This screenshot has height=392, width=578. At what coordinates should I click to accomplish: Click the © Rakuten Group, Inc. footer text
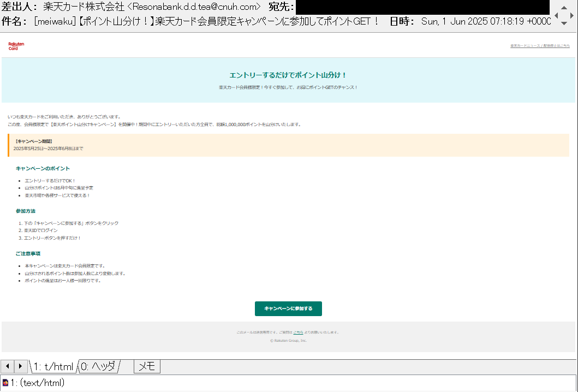click(288, 341)
